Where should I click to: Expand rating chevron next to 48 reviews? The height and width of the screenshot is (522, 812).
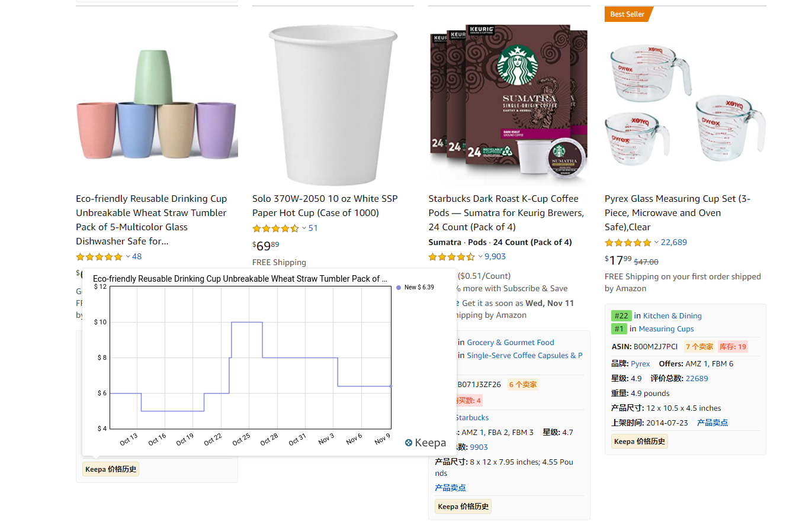click(x=128, y=257)
